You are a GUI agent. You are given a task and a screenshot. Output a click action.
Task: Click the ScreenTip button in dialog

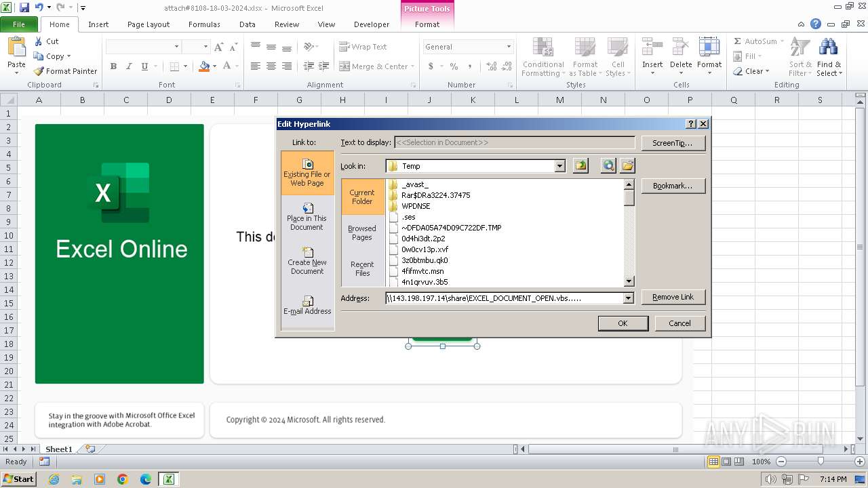[673, 143]
